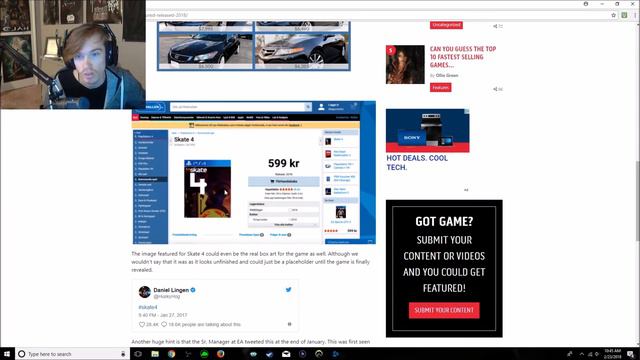The height and width of the screenshot is (360, 640).
Task: Click the tweet timestamp Jan 27, 2017
Action: pyautogui.click(x=163, y=315)
